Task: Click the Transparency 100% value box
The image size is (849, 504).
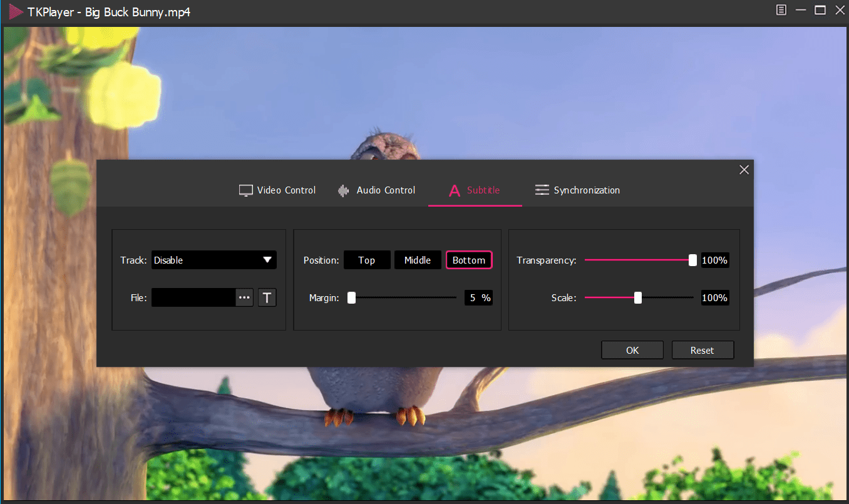Action: click(714, 260)
